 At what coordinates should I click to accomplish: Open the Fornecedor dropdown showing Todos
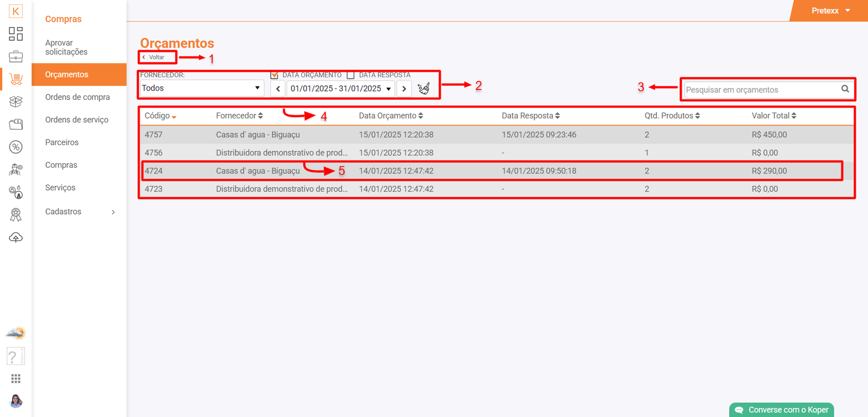201,89
